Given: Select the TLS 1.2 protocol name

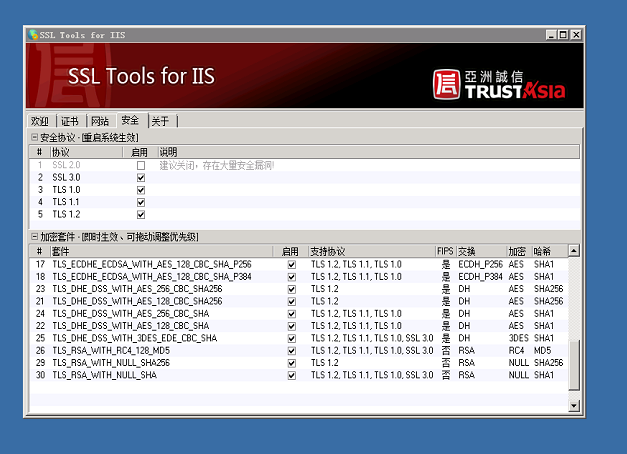Looking at the screenshot, I should (66, 215).
